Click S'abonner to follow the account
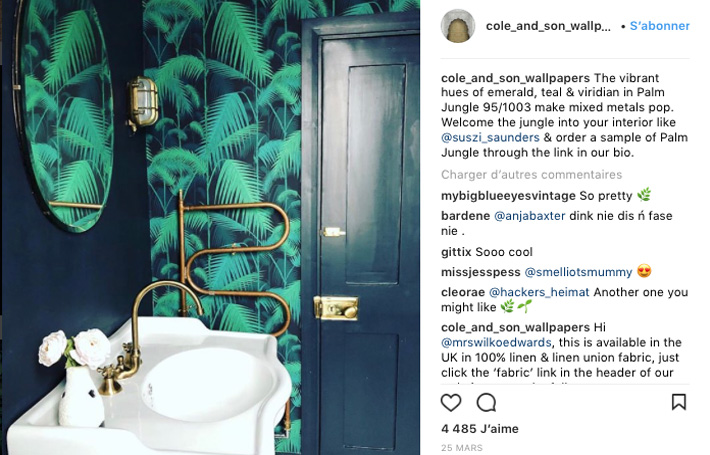Image resolution: width=710 pixels, height=455 pixels. (659, 26)
